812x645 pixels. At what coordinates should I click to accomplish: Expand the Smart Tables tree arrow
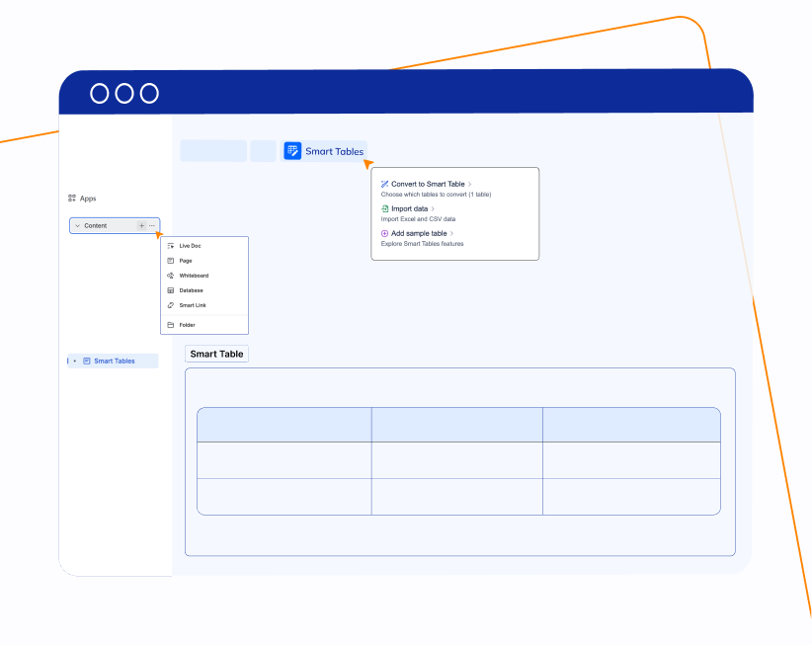[x=75, y=362]
